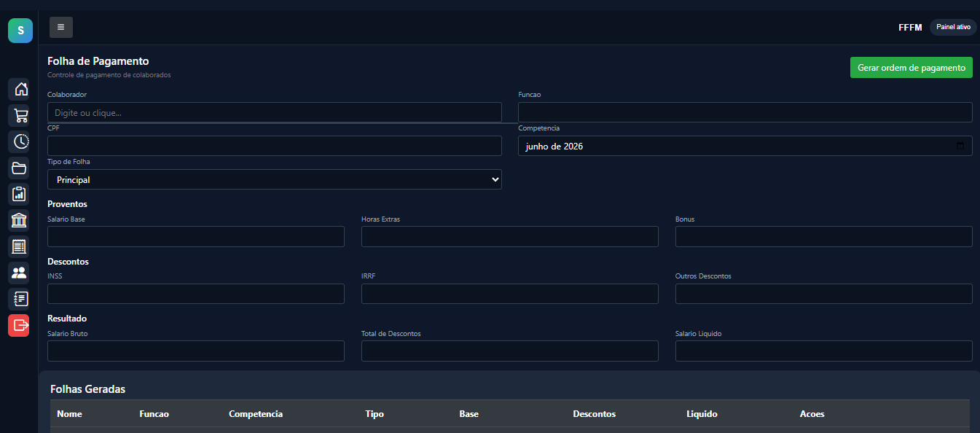
Task: Open the bank building sidebar icon
Action: (19, 220)
